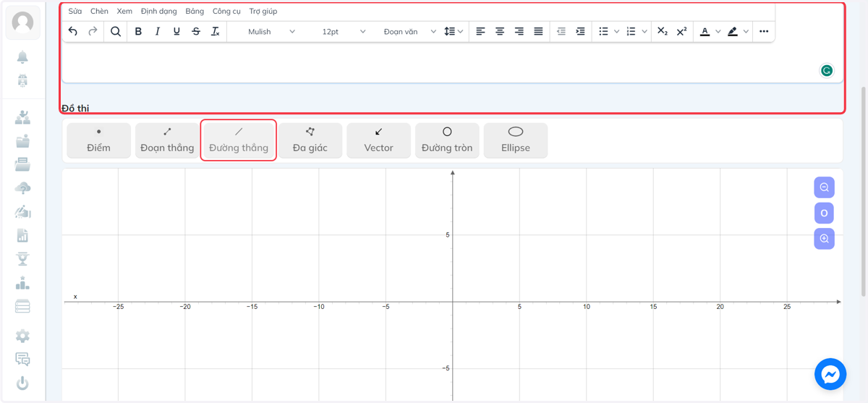The image size is (868, 403).
Task: Toggle bold formatting
Action: coord(138,31)
